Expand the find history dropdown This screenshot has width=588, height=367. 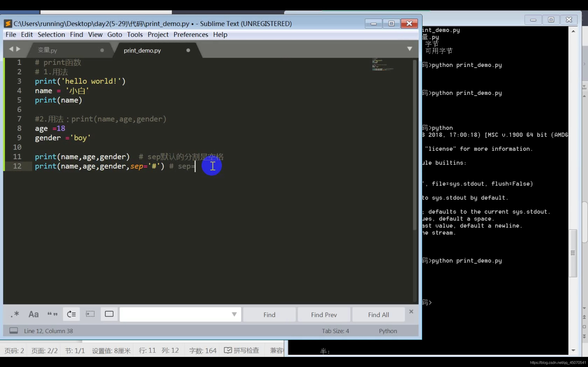pyautogui.click(x=234, y=314)
